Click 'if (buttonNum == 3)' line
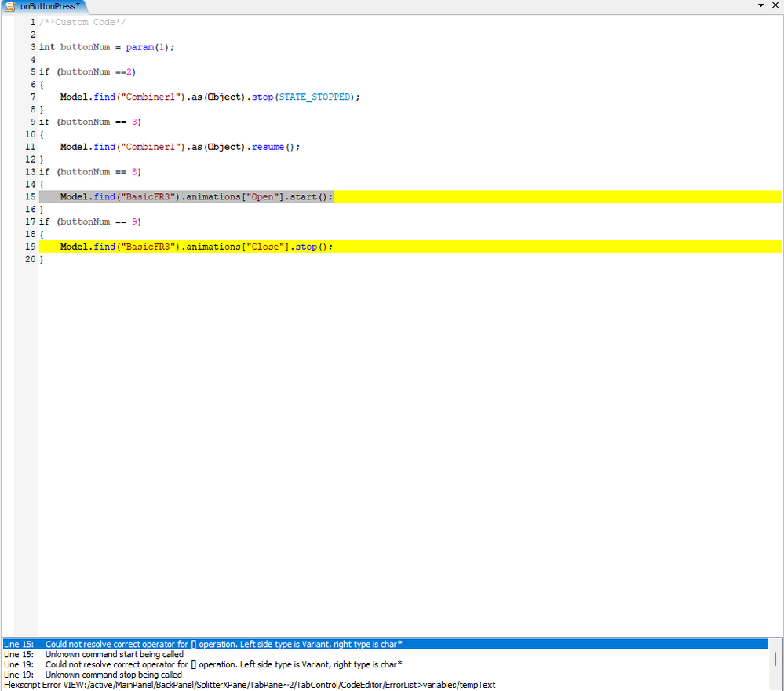 coord(90,122)
